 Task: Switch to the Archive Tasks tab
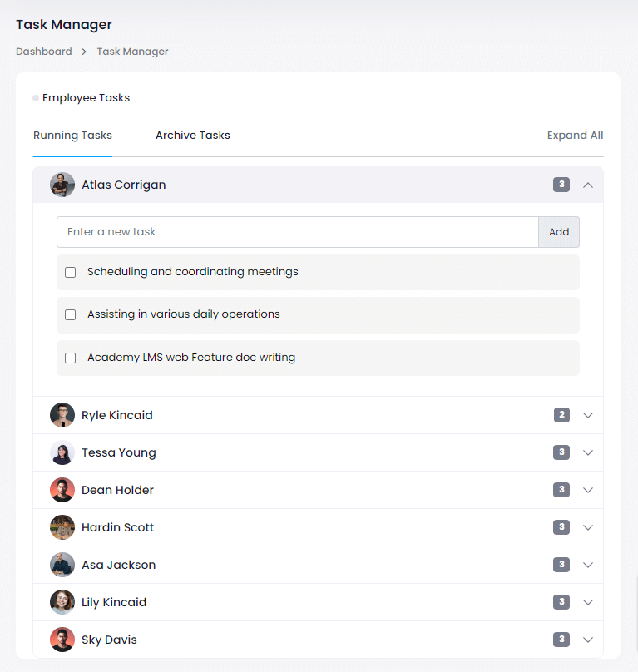(192, 136)
